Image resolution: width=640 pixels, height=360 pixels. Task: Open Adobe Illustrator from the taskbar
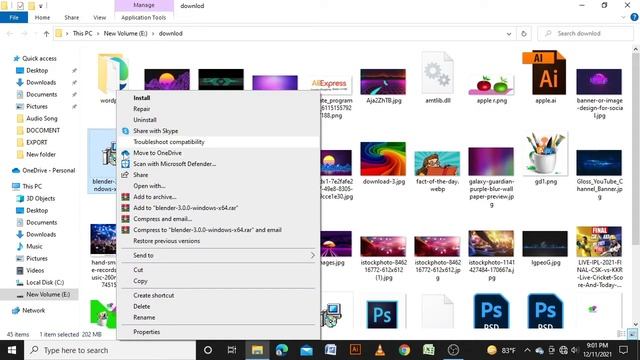(355, 350)
